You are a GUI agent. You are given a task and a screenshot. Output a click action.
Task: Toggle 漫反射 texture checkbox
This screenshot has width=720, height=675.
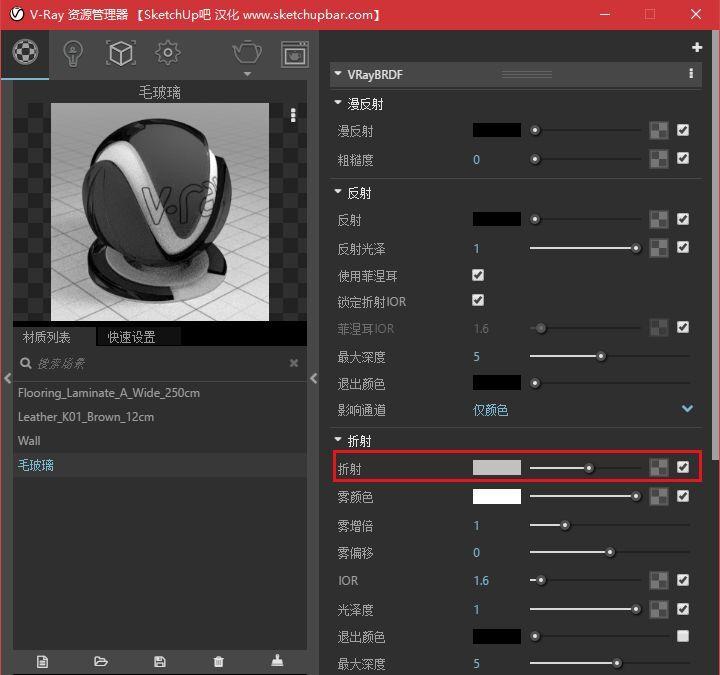(x=683, y=130)
